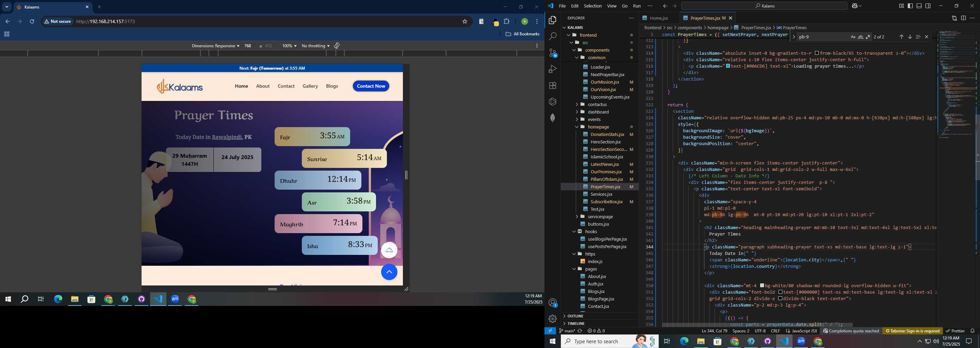Open Chrome's three-dot menu
This screenshot has width=980, height=348.
point(537,22)
